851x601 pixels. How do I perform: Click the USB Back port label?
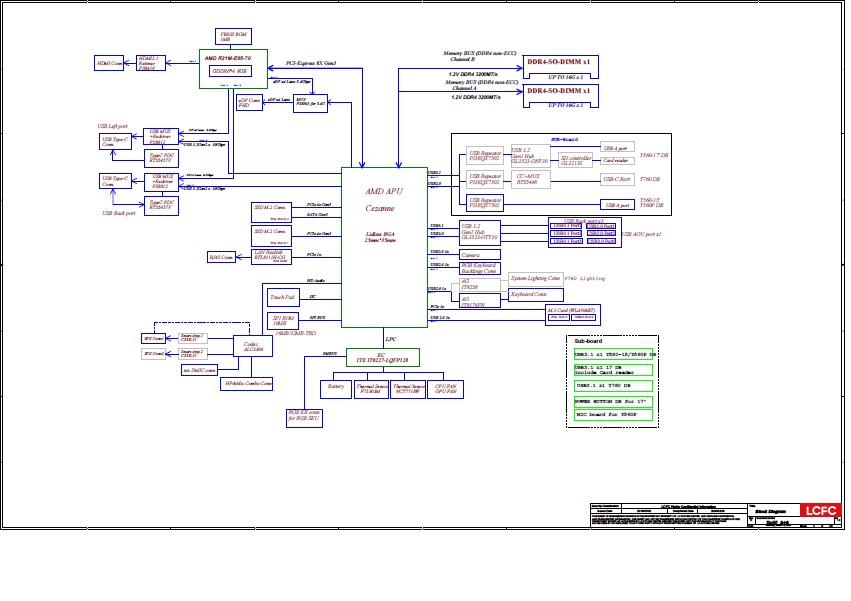pos(119,213)
